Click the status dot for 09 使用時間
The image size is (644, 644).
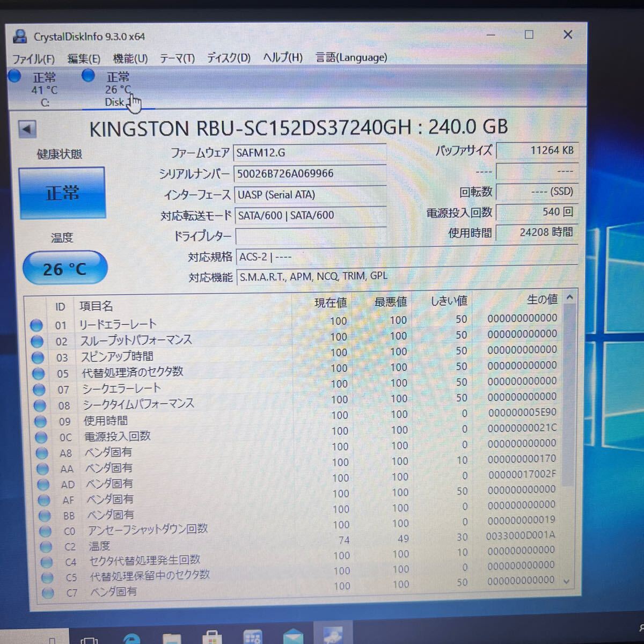coord(41,422)
